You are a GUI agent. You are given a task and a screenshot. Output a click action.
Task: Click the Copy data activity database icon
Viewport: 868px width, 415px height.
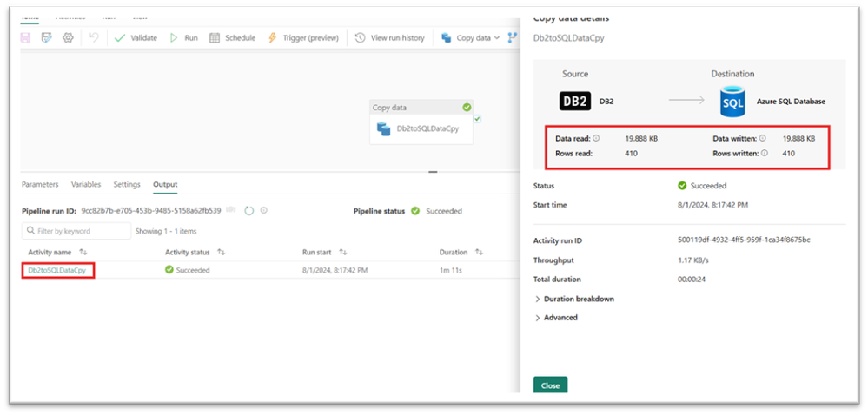384,128
